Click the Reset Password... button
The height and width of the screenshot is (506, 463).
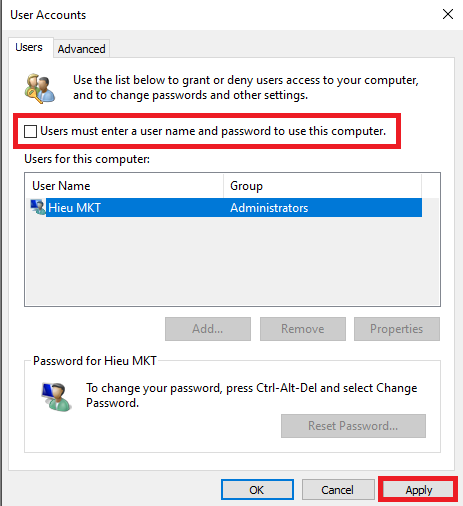353,426
